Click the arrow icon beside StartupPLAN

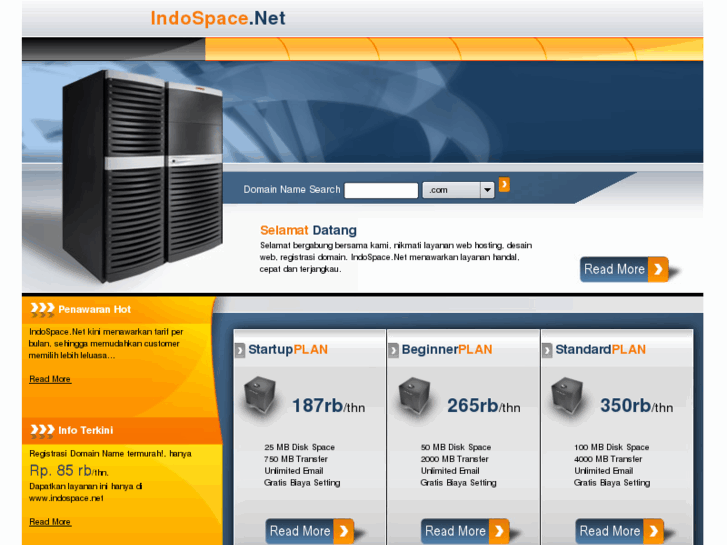coord(240,350)
